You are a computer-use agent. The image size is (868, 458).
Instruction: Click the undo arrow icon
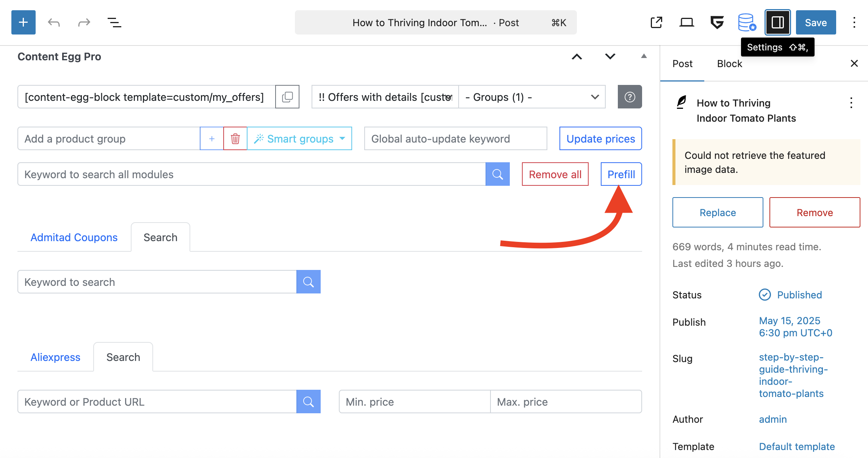click(54, 22)
